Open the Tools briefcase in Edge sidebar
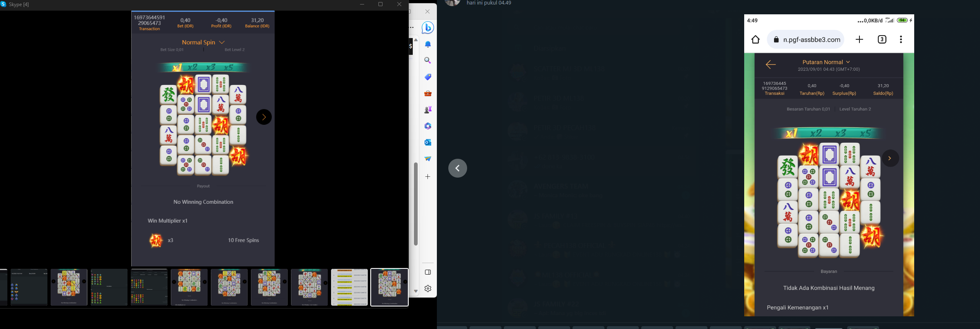980x329 pixels. 428,93
